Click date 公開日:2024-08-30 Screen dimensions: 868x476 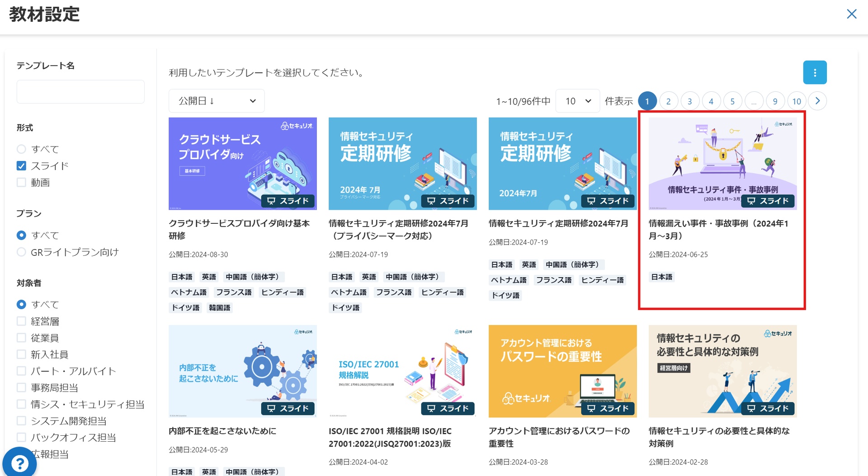tap(198, 254)
